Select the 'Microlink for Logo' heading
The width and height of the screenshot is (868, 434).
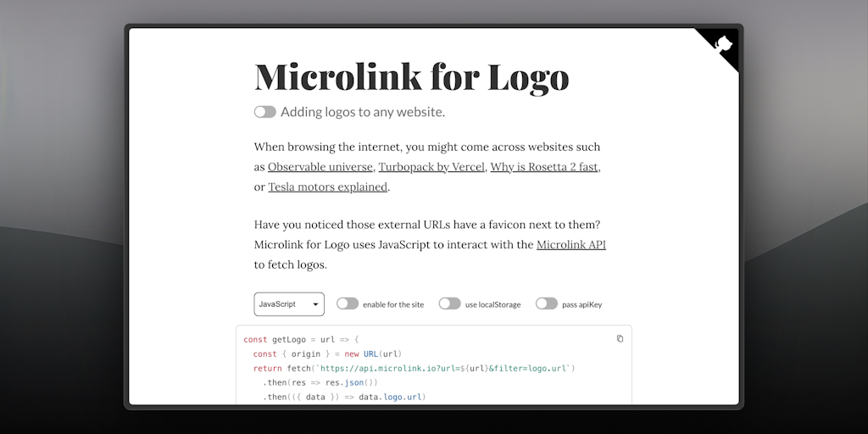pos(411,75)
